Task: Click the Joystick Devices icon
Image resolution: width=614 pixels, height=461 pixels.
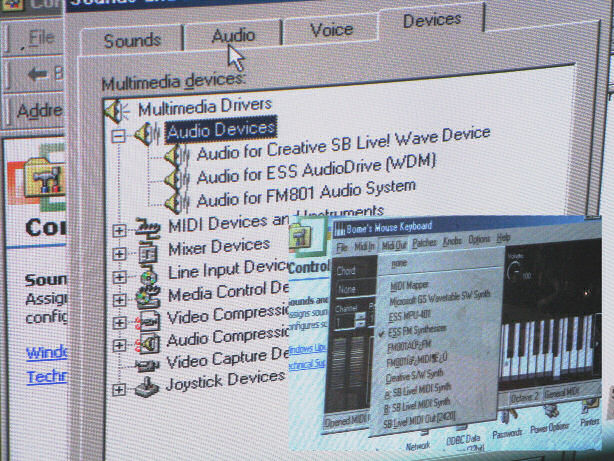Action: (147, 384)
